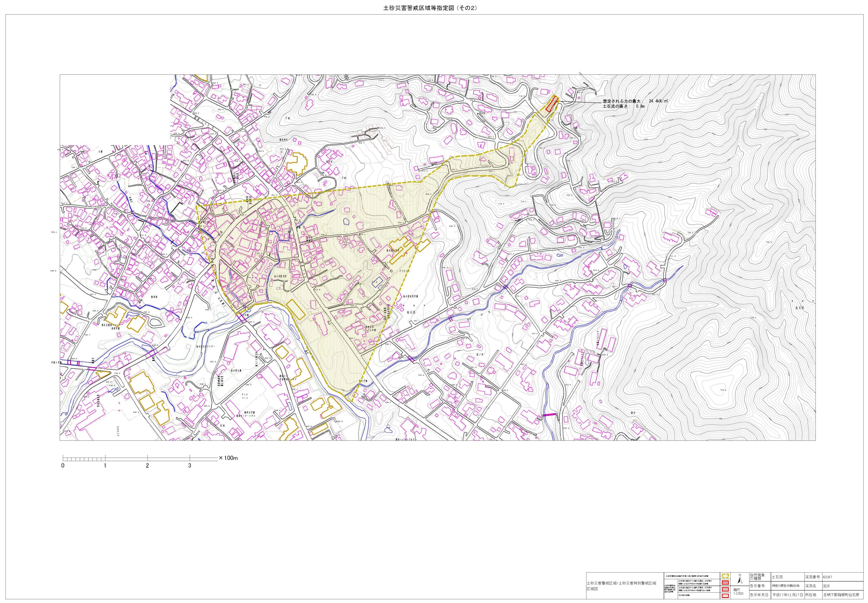868x603 pixels.
Task: Click the red cross-hatched legend symbol
Action: tap(725, 583)
